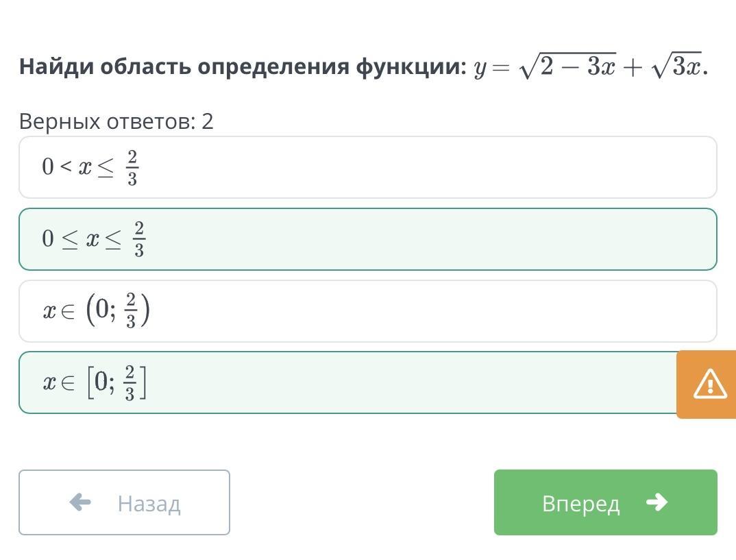This screenshot has height=560, width=736.
Task: Click the open interval parentheses option text
Action: (96, 311)
